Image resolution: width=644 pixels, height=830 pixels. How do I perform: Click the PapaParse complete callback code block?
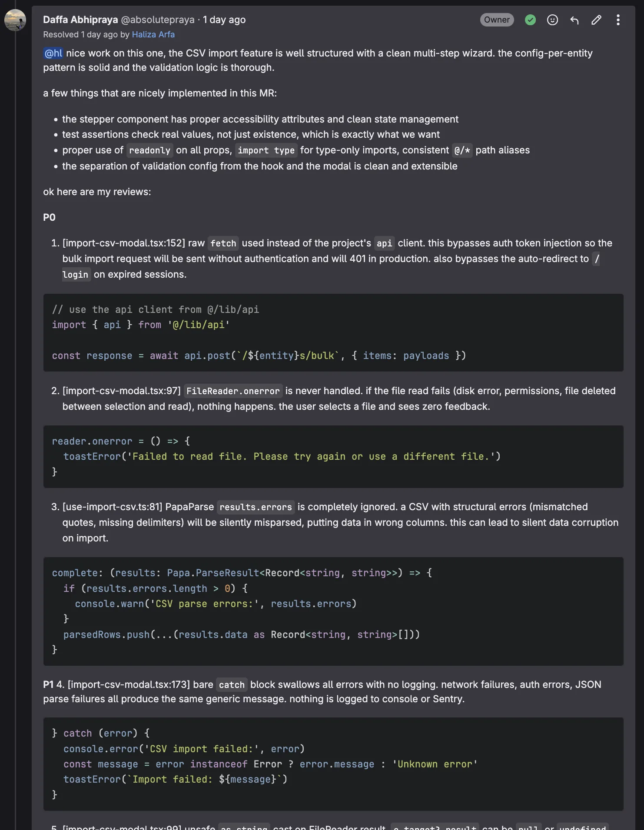(333, 611)
